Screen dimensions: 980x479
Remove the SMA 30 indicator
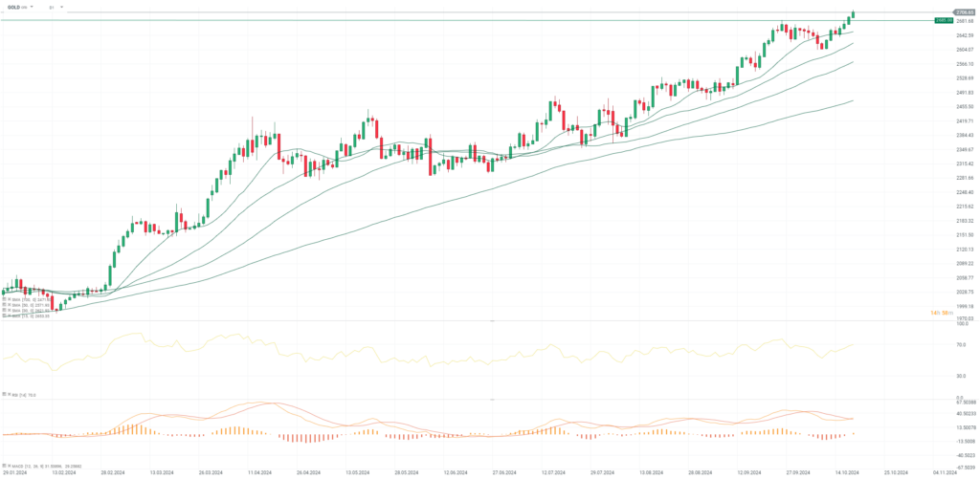(10, 311)
